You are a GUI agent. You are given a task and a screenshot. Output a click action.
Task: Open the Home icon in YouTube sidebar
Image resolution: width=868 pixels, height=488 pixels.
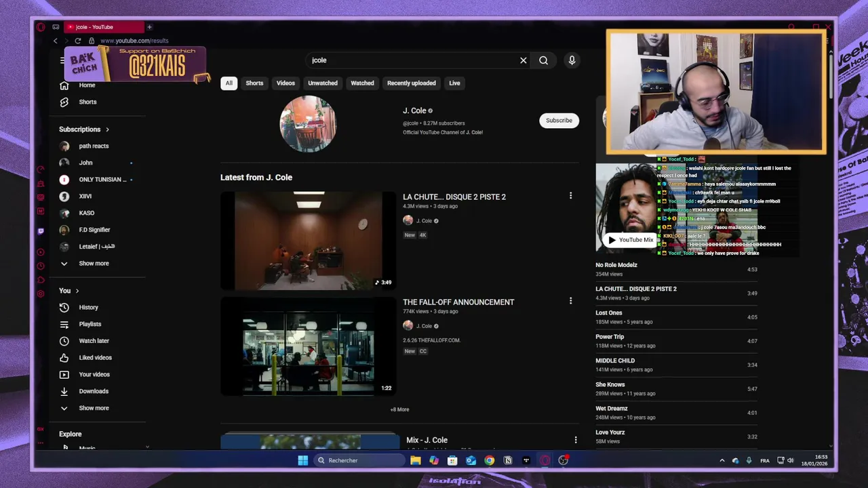[x=64, y=85]
